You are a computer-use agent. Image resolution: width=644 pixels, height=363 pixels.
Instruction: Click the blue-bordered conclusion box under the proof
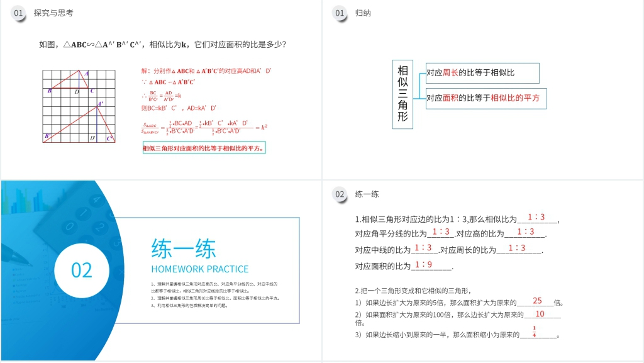[205, 148]
